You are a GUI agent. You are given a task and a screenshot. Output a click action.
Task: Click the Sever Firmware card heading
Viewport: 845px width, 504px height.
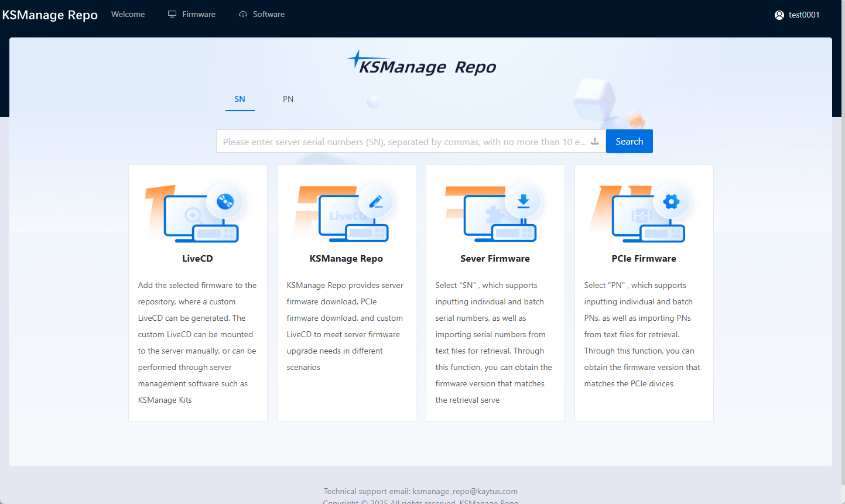tap(495, 258)
